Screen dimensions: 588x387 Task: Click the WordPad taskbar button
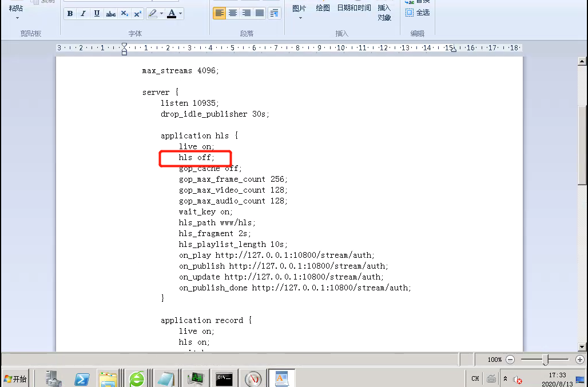pyautogui.click(x=281, y=379)
